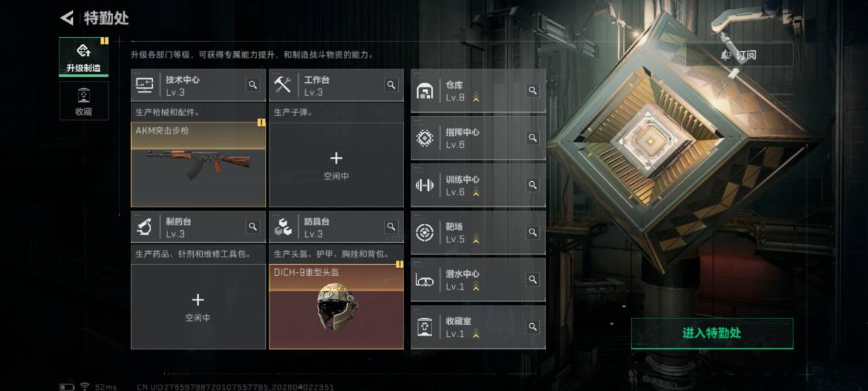This screenshot has height=391, width=868.
Task: Click the 靶场 target icon
Action: (425, 232)
